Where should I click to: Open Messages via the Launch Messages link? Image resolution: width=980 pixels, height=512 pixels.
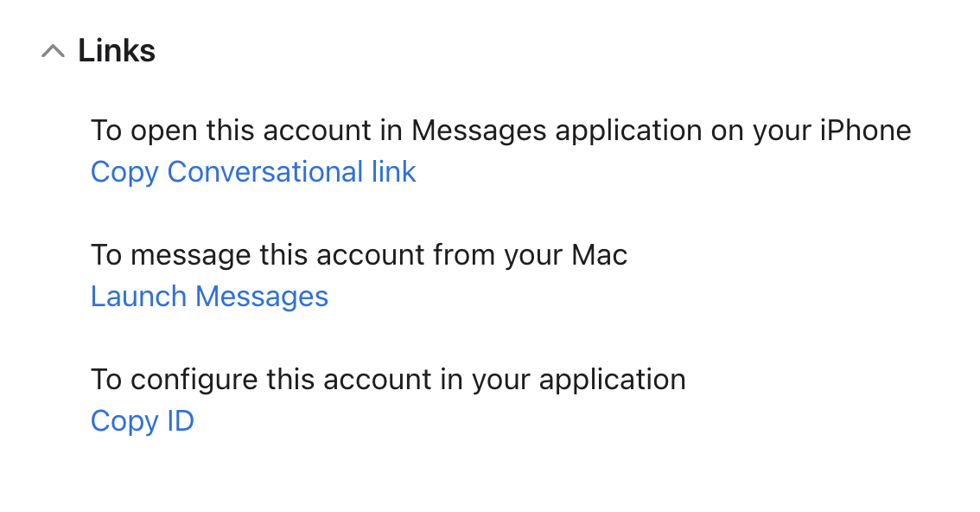tap(209, 297)
